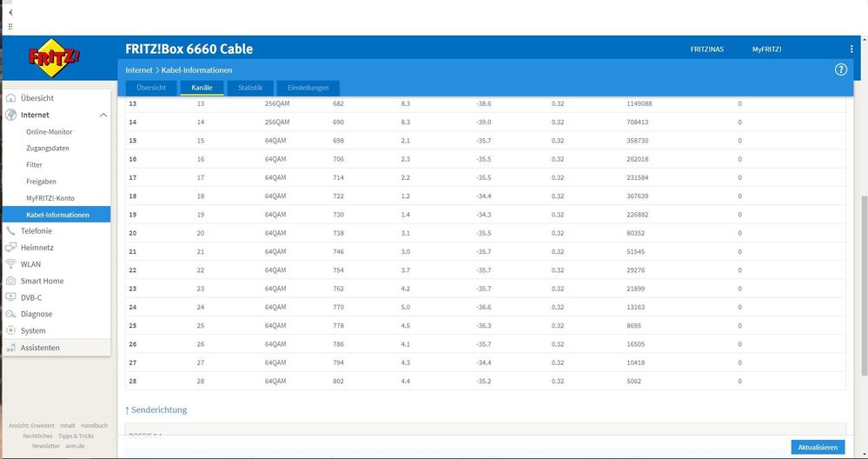Open Diagnose in the sidebar
Screen dimensions: 868x459
pos(36,314)
